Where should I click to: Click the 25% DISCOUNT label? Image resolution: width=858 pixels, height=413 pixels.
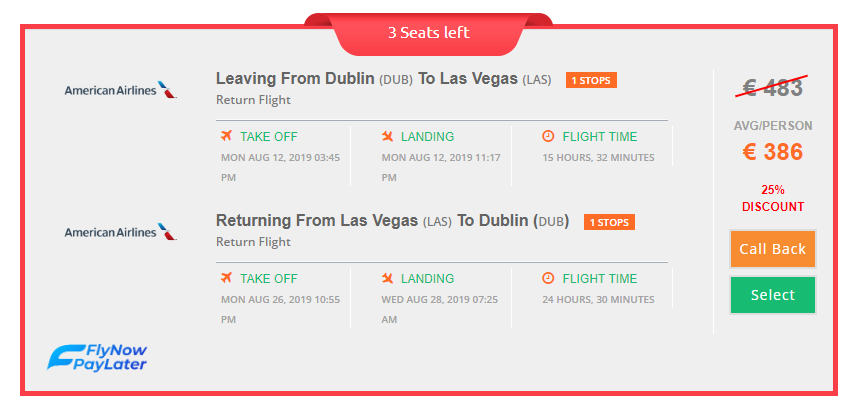coord(773,199)
